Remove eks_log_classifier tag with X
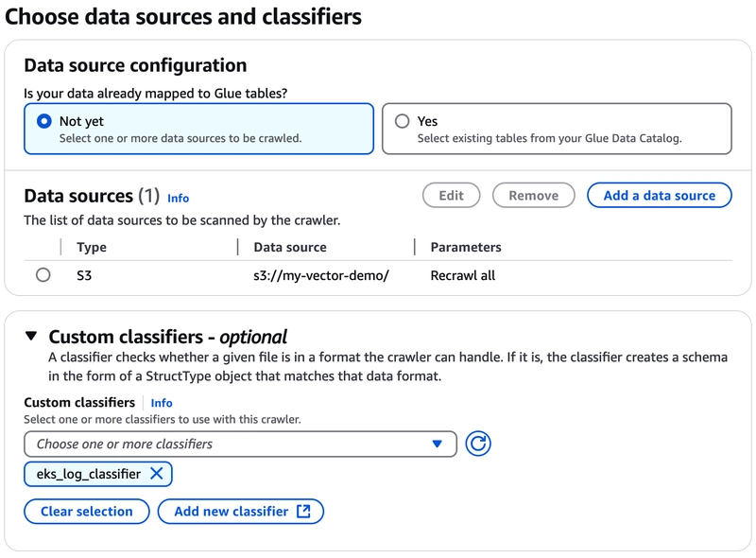The width and height of the screenshot is (756, 558). [157, 474]
